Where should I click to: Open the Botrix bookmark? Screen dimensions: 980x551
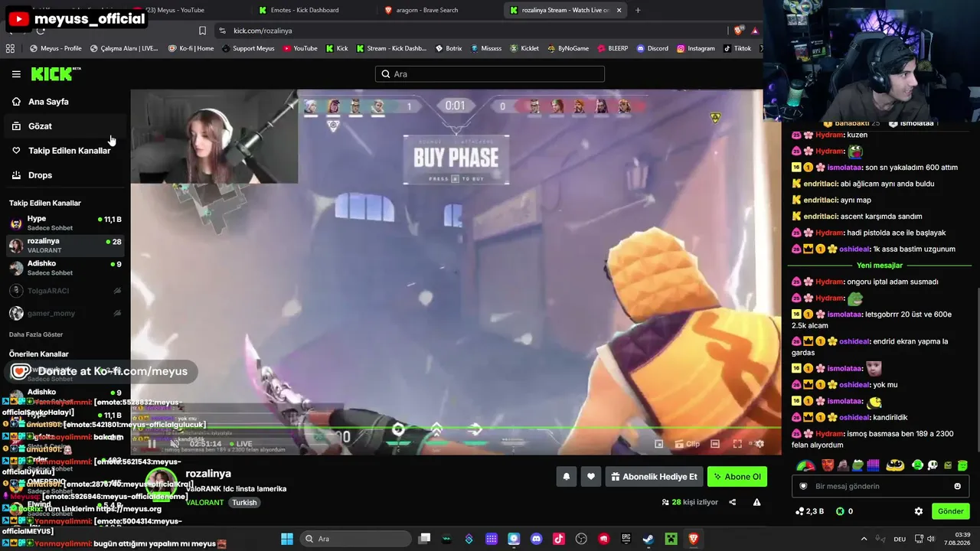[x=449, y=48]
